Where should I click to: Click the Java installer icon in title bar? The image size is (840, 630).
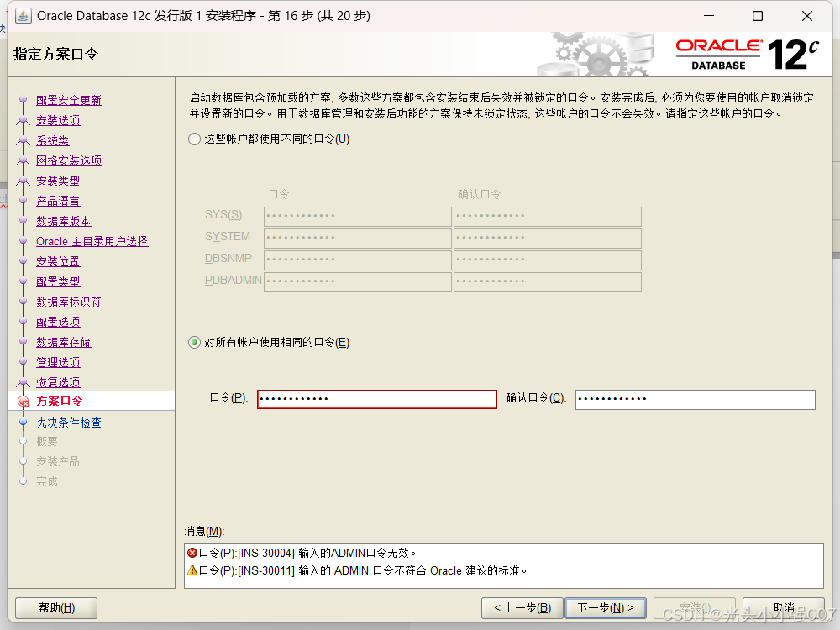tap(23, 15)
